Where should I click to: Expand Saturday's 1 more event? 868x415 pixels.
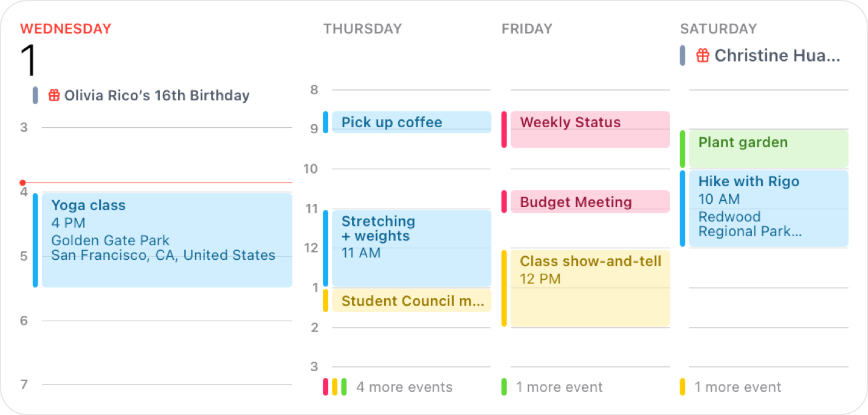[x=738, y=386]
